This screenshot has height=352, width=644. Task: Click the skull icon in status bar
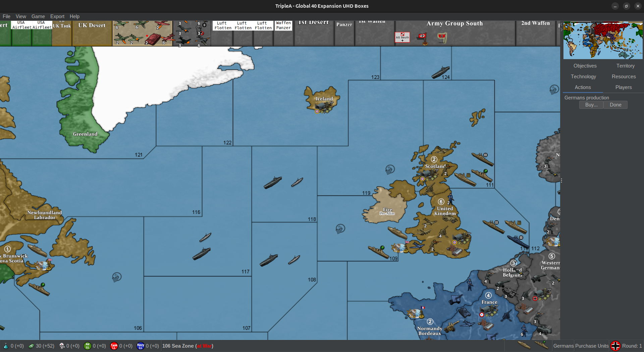tap(62, 346)
